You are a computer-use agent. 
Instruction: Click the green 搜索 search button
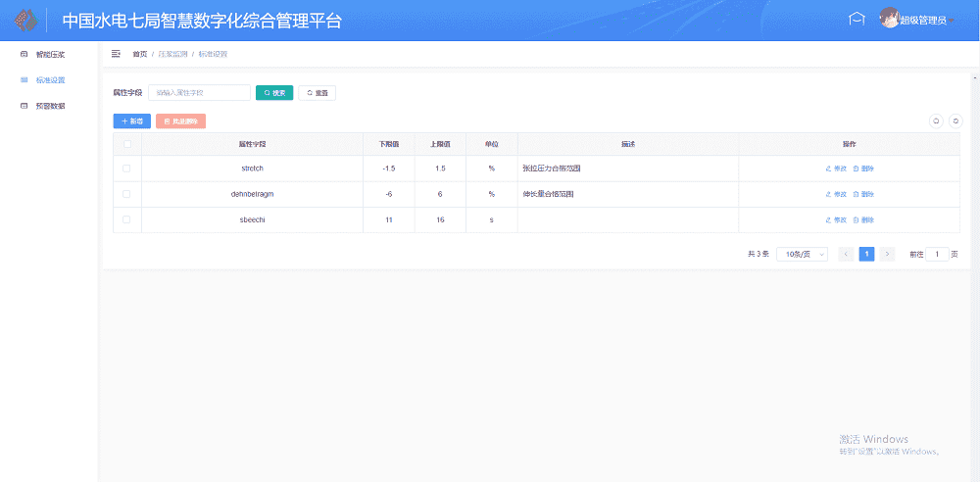(x=274, y=93)
